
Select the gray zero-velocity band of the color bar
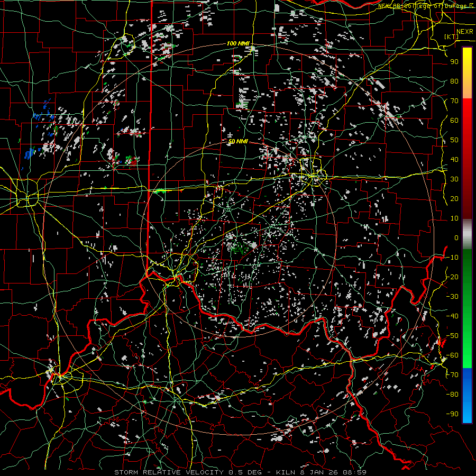tap(467, 234)
